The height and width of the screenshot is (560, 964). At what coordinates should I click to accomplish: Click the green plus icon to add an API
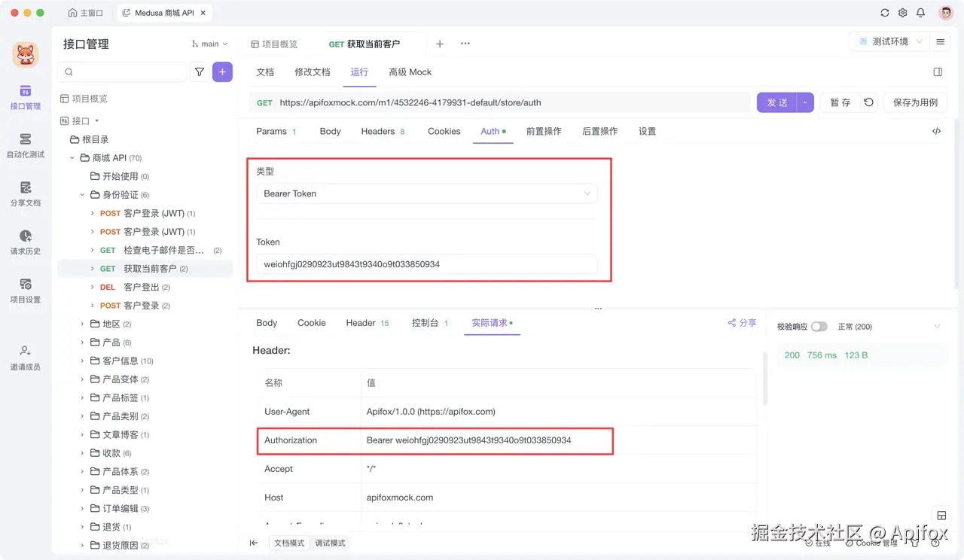222,72
